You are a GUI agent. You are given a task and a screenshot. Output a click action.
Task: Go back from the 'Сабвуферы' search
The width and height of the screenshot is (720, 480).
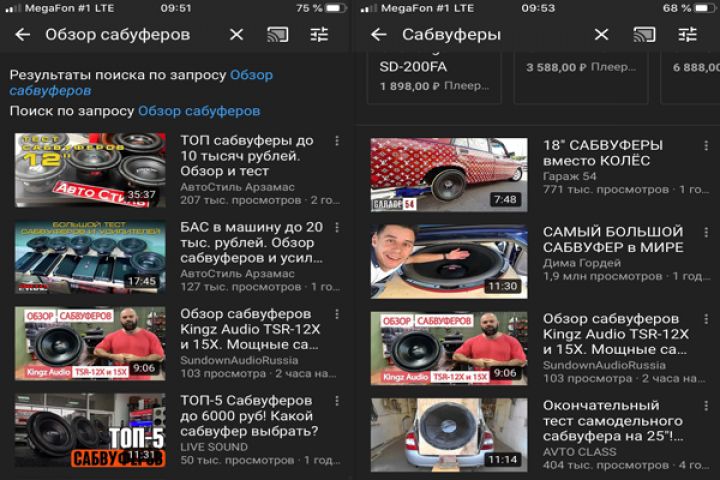pyautogui.click(x=379, y=34)
